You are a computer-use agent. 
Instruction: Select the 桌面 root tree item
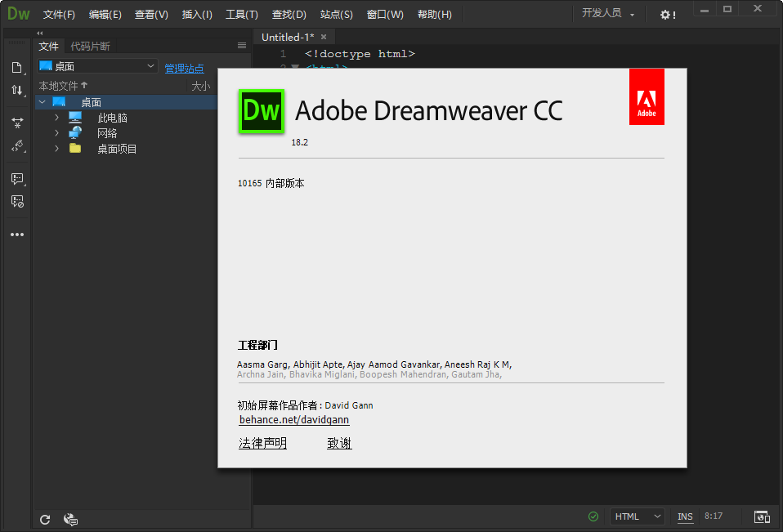(x=91, y=102)
